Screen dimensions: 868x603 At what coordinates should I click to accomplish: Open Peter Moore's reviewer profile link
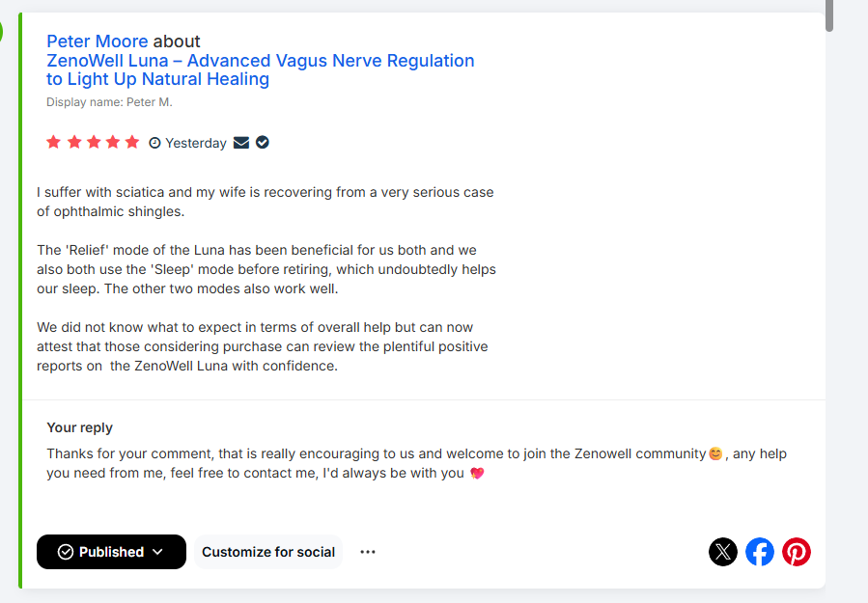(x=97, y=41)
